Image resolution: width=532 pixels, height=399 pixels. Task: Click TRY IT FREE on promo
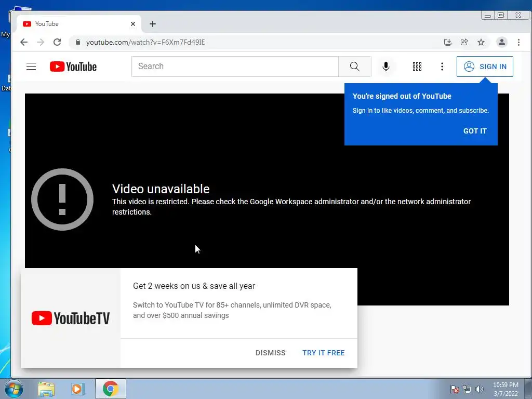tap(323, 353)
